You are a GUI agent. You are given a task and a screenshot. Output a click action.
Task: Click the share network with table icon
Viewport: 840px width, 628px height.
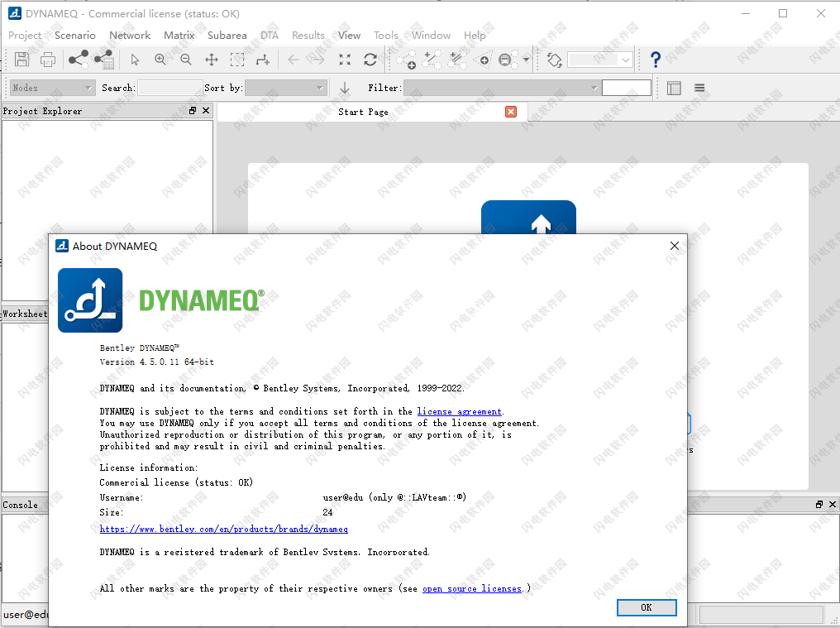tap(104, 59)
